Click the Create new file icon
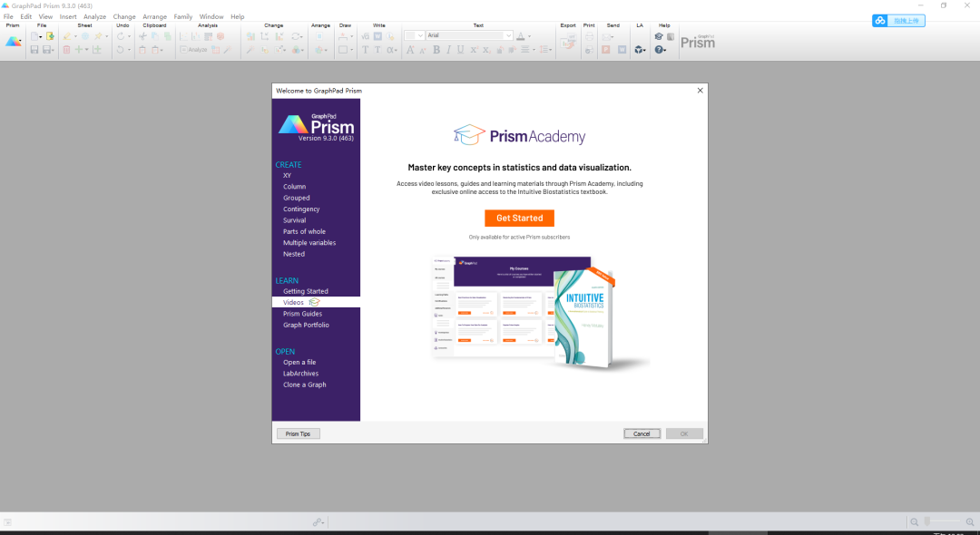 [34, 36]
